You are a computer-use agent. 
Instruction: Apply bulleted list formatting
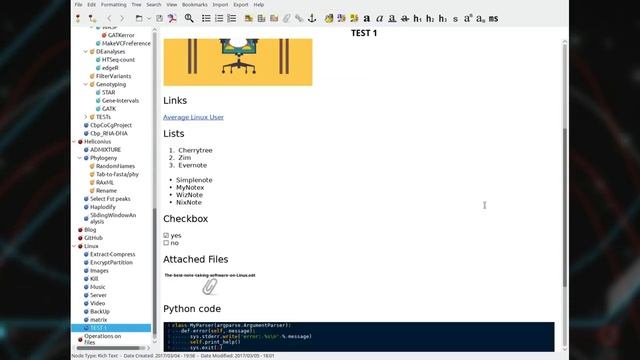coord(206,18)
